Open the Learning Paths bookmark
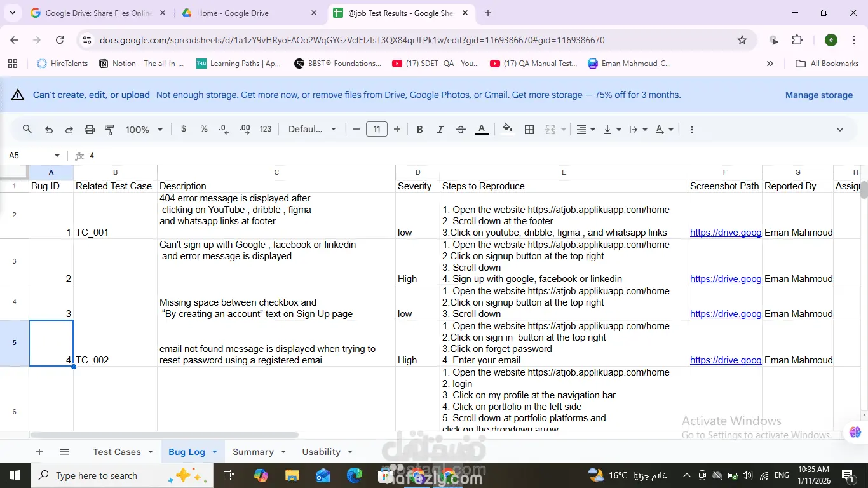 [x=238, y=64]
